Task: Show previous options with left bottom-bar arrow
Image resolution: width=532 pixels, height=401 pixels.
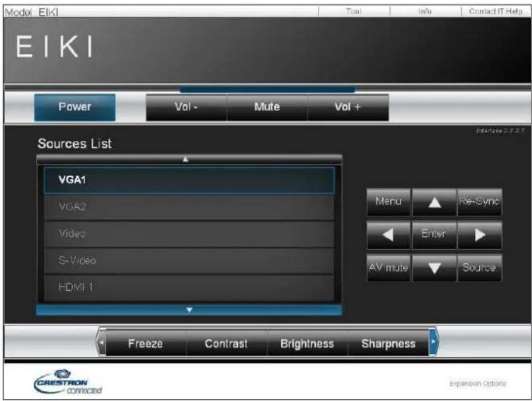Action: pyautogui.click(x=101, y=342)
